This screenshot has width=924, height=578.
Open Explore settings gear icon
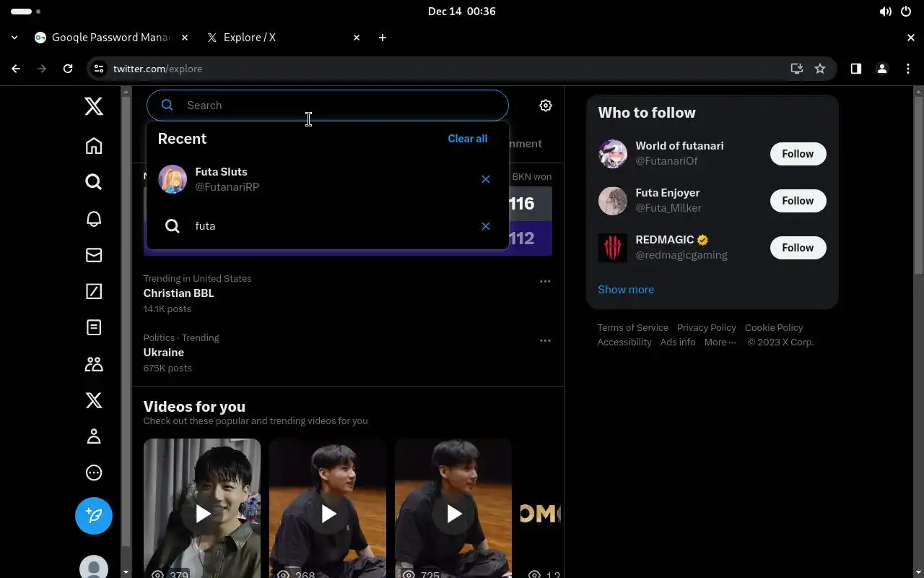pyautogui.click(x=546, y=105)
